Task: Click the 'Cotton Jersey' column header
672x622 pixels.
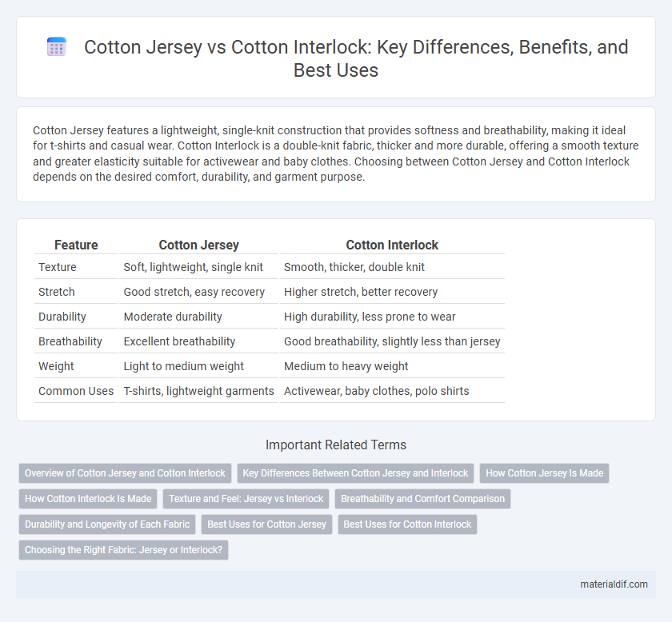Action: point(199,245)
